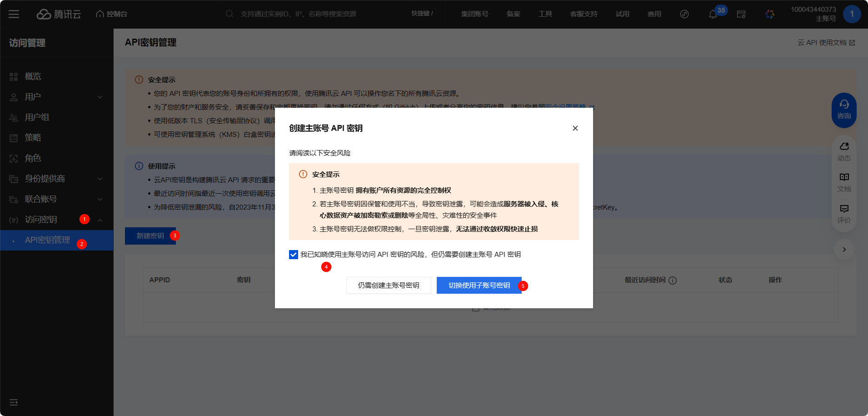
Task: Select 策略 in the sidebar
Action: pyautogui.click(x=33, y=138)
